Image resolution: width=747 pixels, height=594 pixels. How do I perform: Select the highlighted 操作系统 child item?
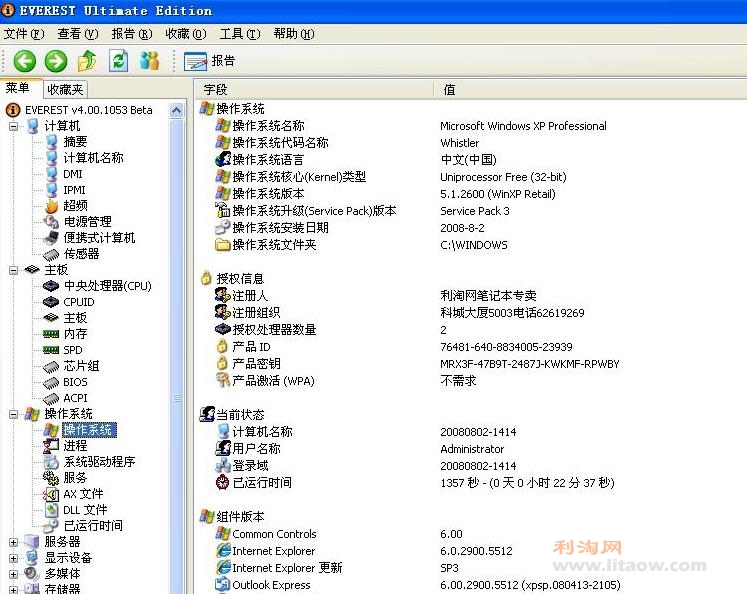pos(89,430)
